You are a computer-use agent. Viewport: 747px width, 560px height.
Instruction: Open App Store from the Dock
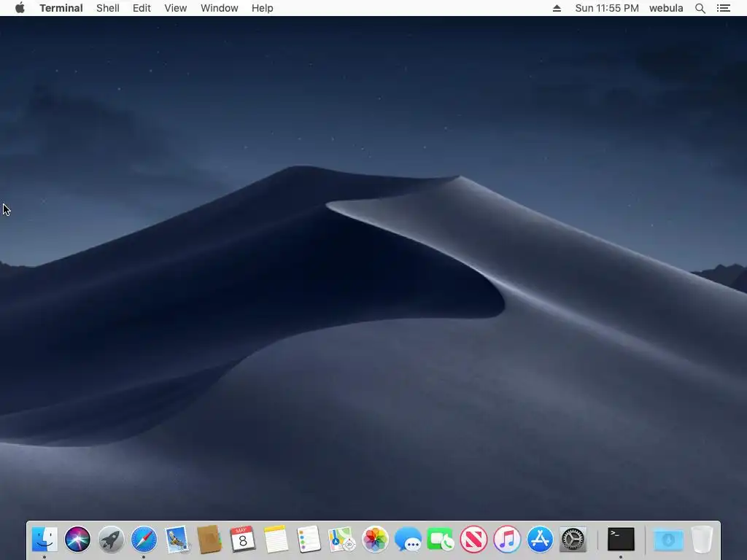(540, 540)
